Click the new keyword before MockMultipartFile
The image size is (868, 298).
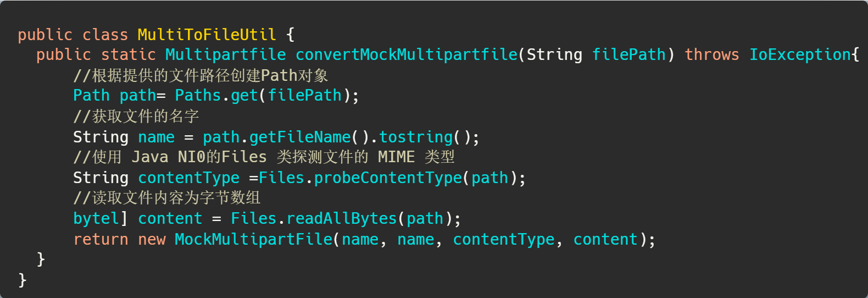point(152,240)
